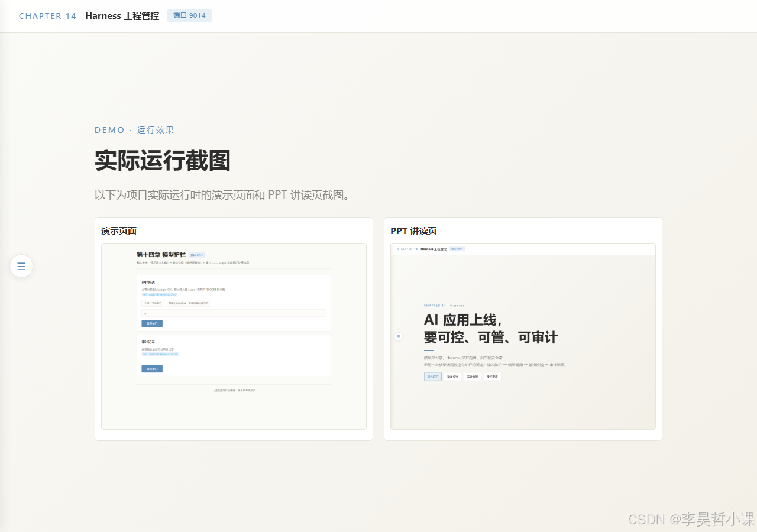Open the round hamburger menu button
This screenshot has height=532, width=757.
click(21, 266)
